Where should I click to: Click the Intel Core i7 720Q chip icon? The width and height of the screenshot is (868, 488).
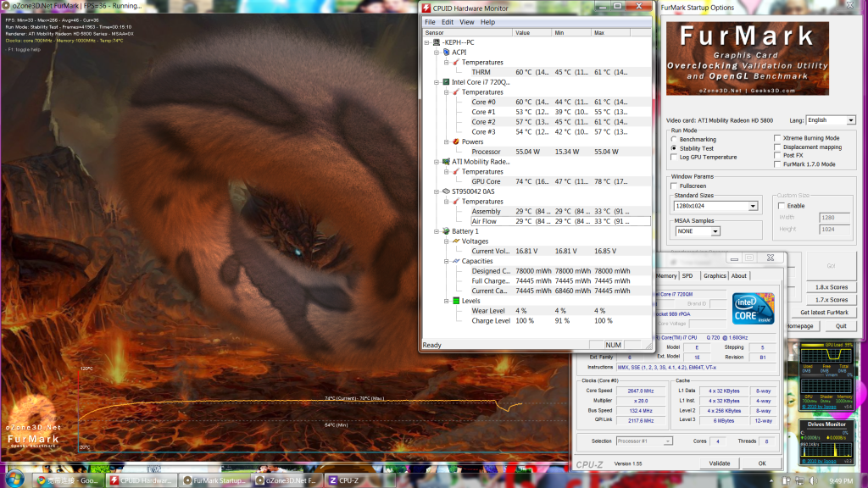pyautogui.click(x=446, y=82)
